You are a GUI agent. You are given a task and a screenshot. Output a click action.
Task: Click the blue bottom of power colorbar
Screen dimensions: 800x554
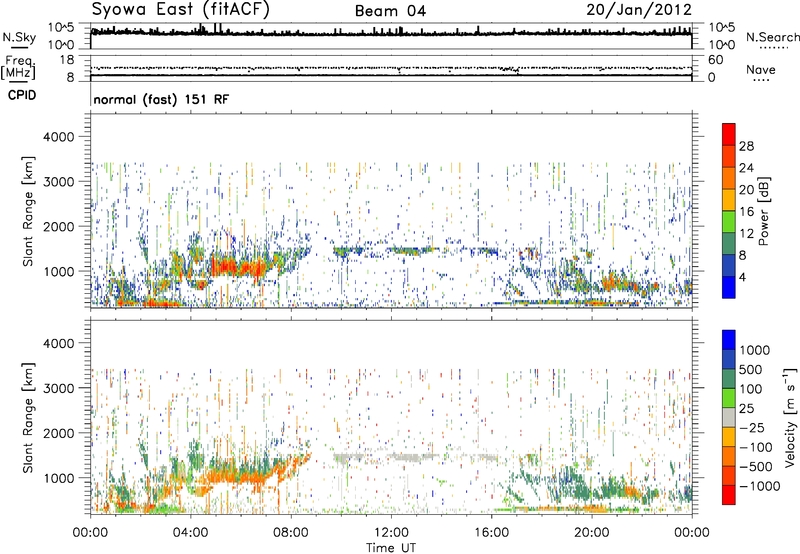[x=729, y=287]
